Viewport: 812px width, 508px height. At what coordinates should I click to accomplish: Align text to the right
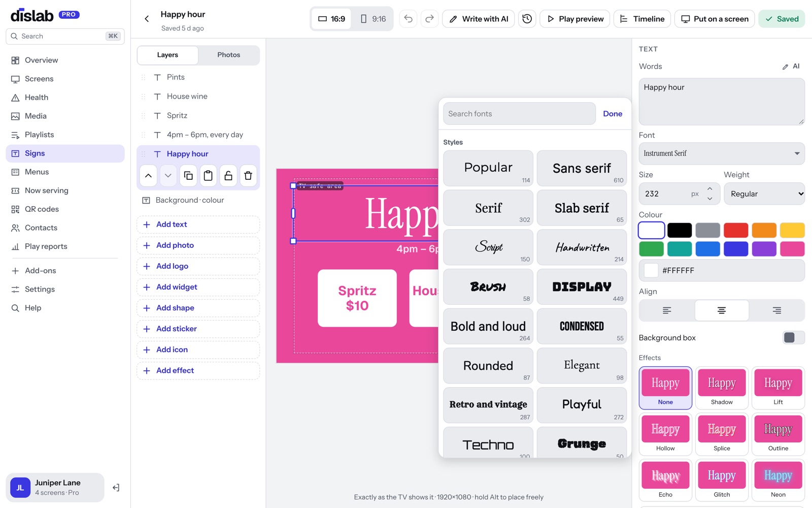click(776, 310)
